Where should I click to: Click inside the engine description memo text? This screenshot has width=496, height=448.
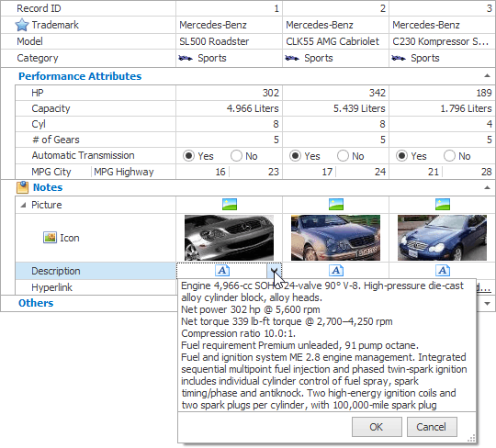[x=327, y=345]
